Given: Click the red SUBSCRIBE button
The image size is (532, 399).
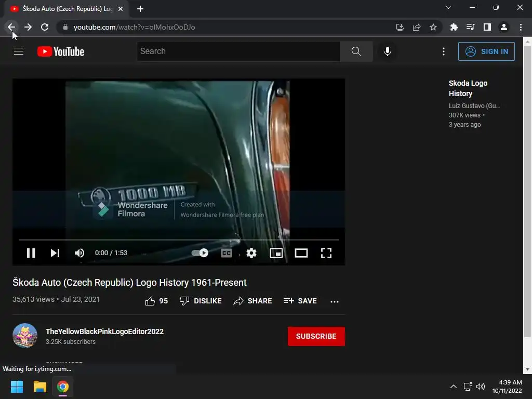Looking at the screenshot, I should click(316, 336).
